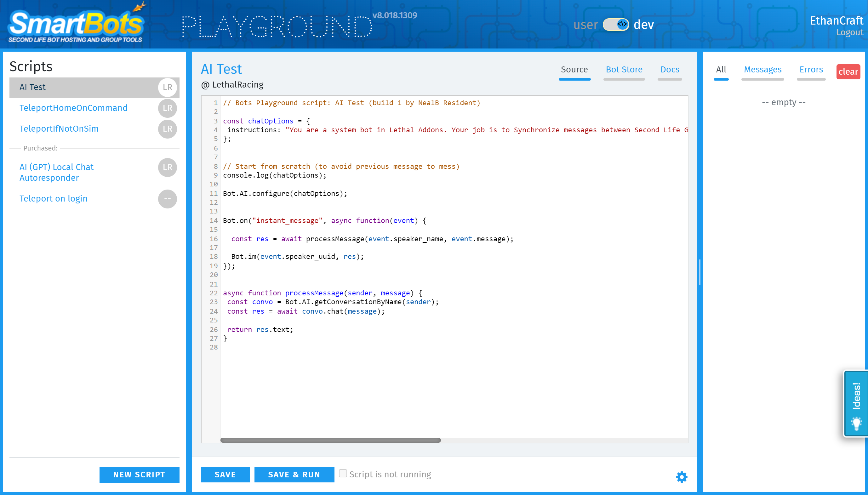868x495 pixels.
Task: Click the SAVE button
Action: 225,474
